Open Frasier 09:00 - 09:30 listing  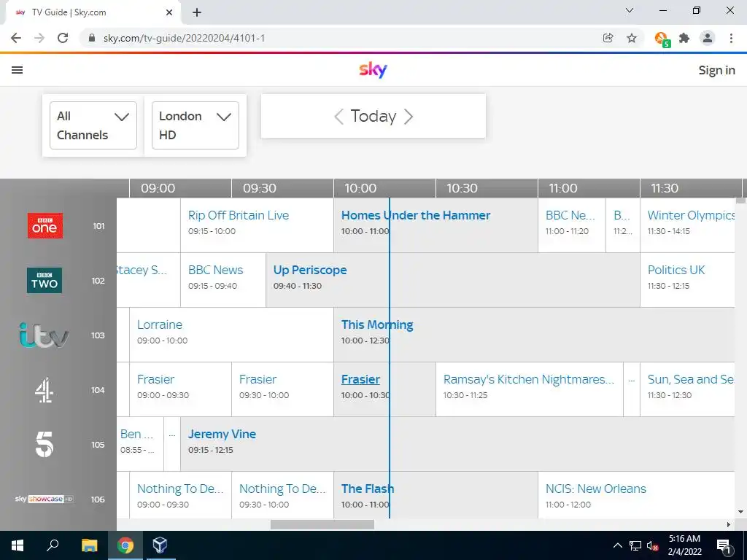click(x=181, y=389)
